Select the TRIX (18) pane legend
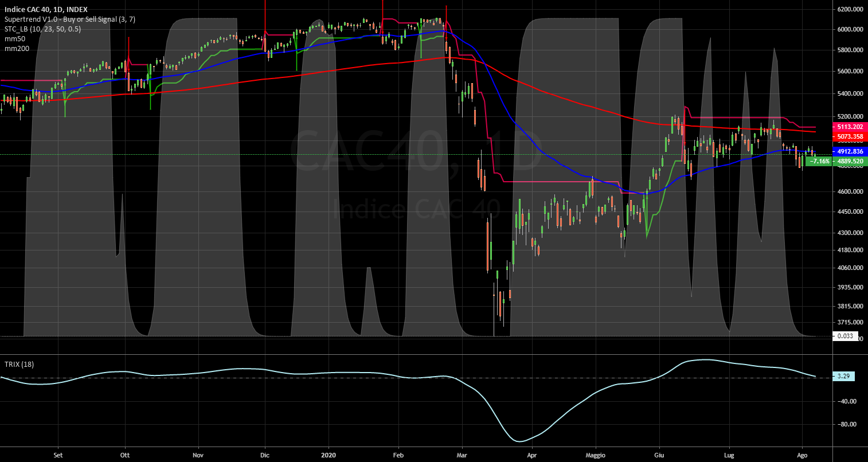868x462 pixels. pyautogui.click(x=18, y=364)
